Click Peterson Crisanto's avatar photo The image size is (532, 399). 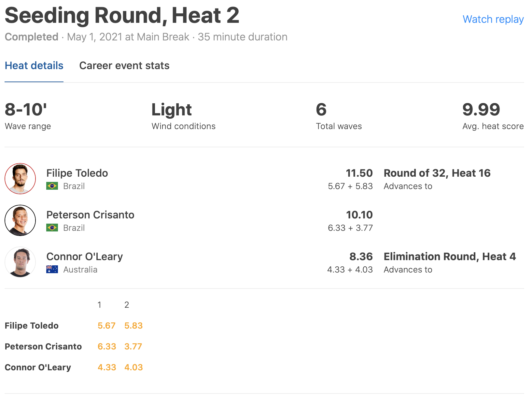pos(20,220)
